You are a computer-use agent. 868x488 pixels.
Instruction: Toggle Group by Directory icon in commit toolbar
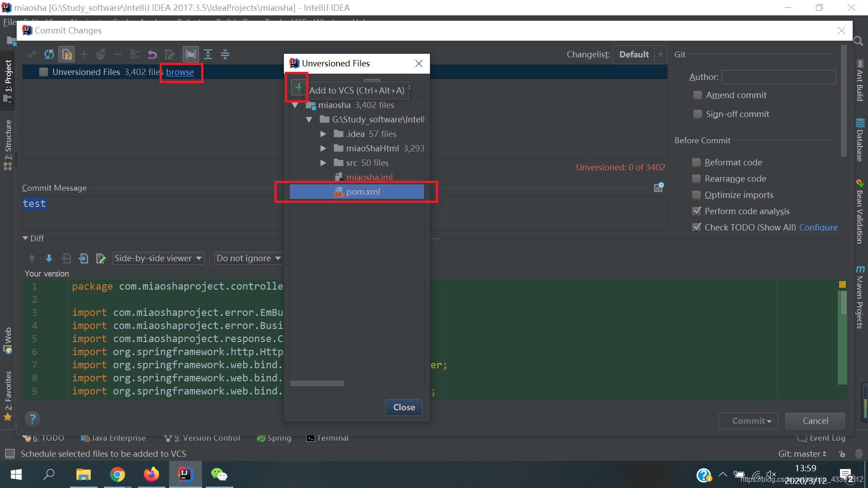(191, 55)
